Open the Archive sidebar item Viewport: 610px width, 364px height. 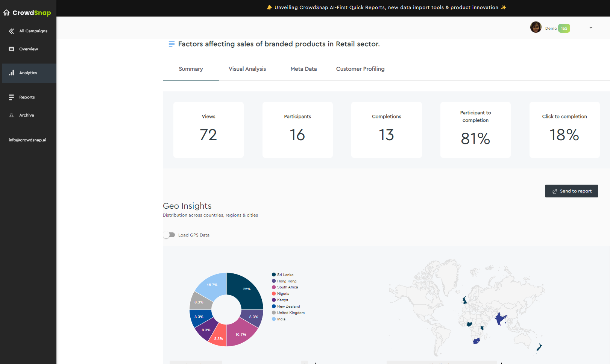(28, 115)
